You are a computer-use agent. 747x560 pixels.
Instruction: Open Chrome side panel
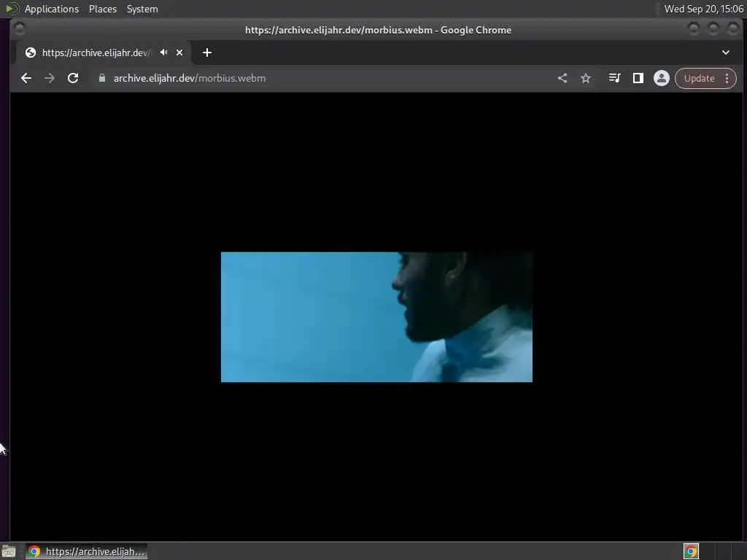(x=638, y=78)
